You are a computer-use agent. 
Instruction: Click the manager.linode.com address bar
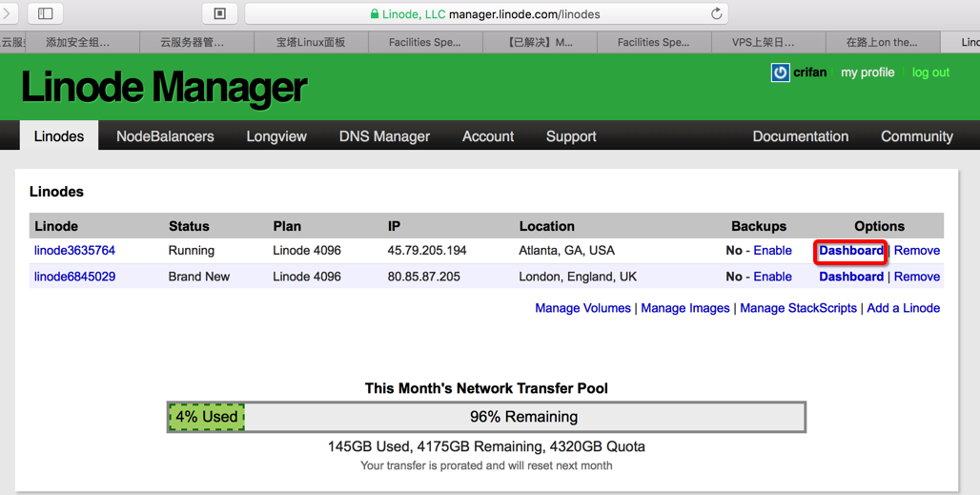486,13
